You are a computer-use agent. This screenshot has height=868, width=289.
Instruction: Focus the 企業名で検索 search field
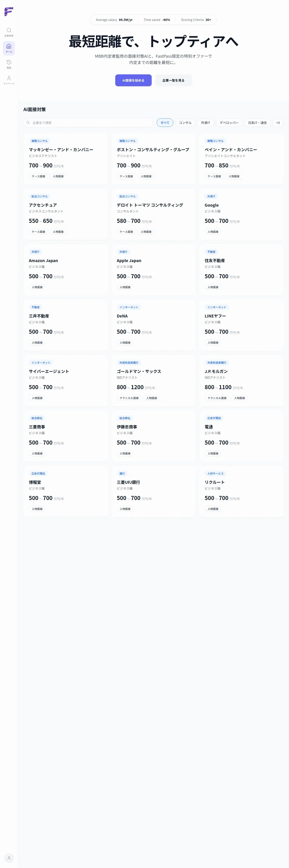coord(88,123)
